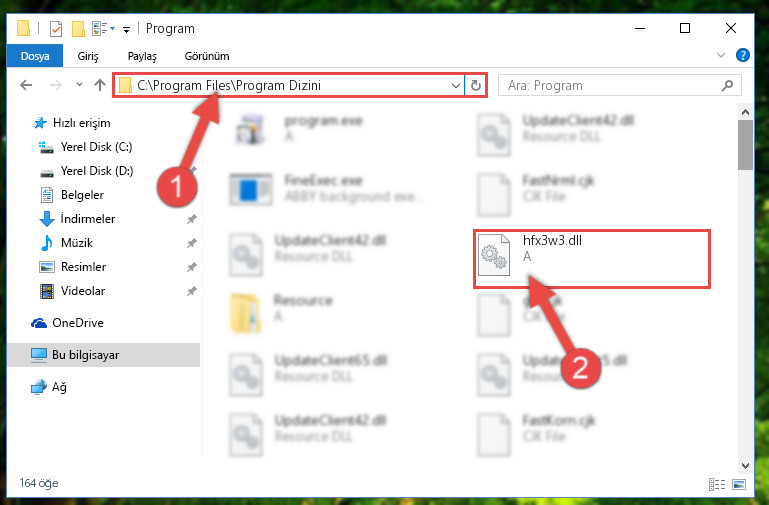Click the vertical scrollbar down arrow
The width and height of the screenshot is (769, 505).
point(745,465)
